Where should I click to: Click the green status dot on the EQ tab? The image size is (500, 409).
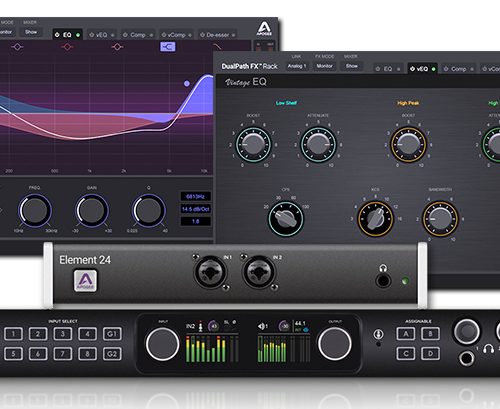(x=78, y=35)
